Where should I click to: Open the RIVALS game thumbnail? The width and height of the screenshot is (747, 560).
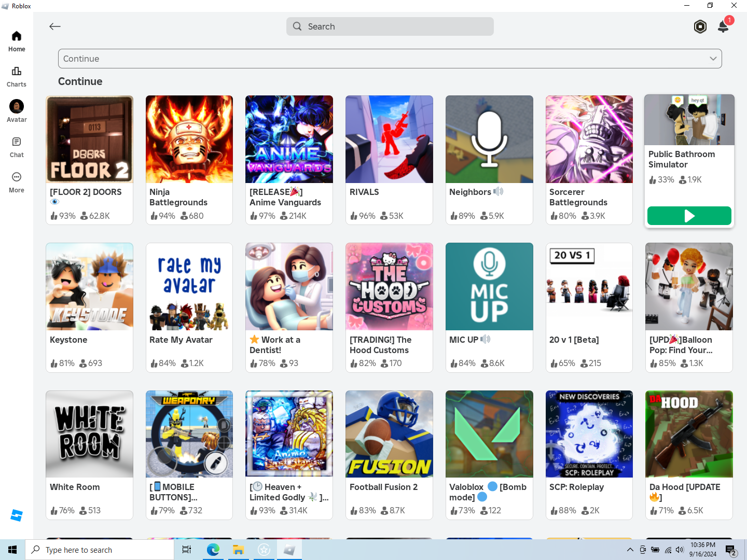click(x=389, y=139)
